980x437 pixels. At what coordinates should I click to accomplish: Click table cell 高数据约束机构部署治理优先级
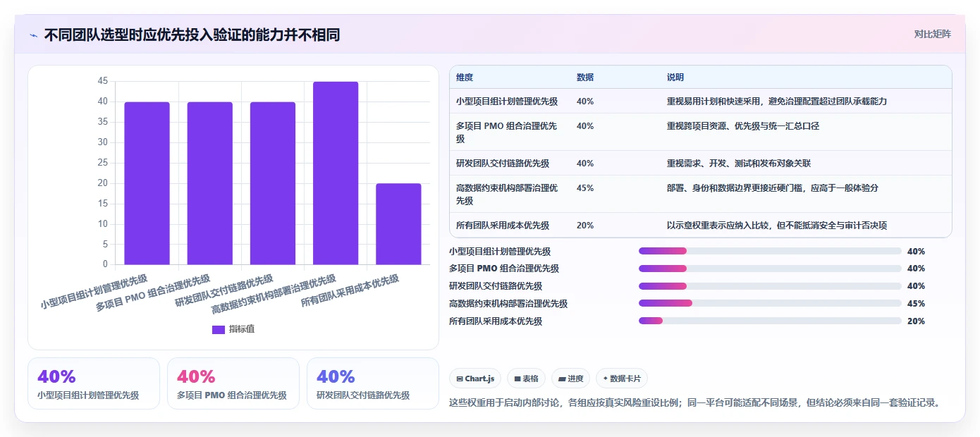click(507, 195)
